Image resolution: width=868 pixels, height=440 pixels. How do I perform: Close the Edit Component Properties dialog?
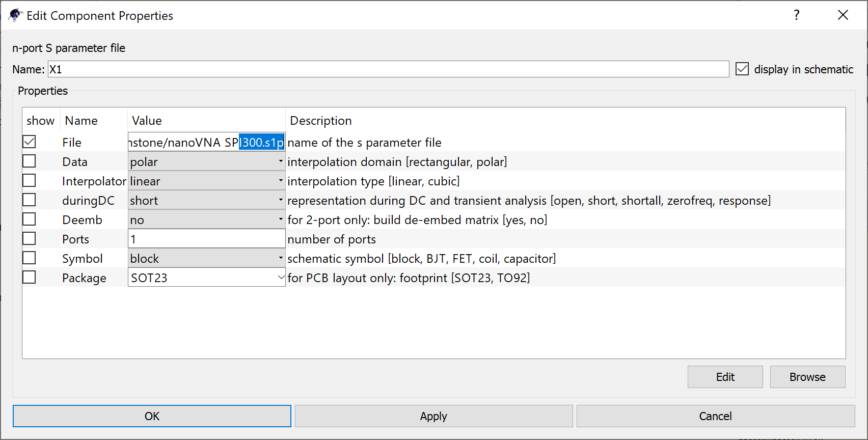click(x=843, y=15)
